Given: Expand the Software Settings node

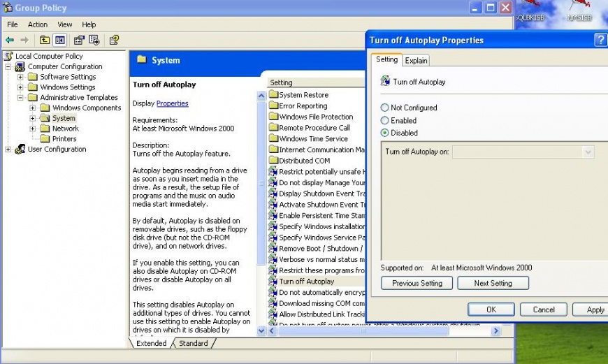Looking at the screenshot, I should click(x=20, y=77).
